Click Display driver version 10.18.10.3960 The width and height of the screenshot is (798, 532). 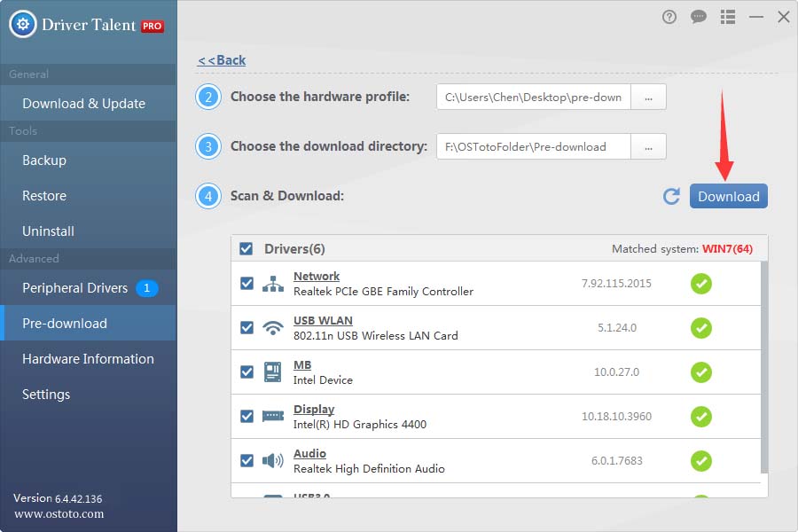coord(616,417)
